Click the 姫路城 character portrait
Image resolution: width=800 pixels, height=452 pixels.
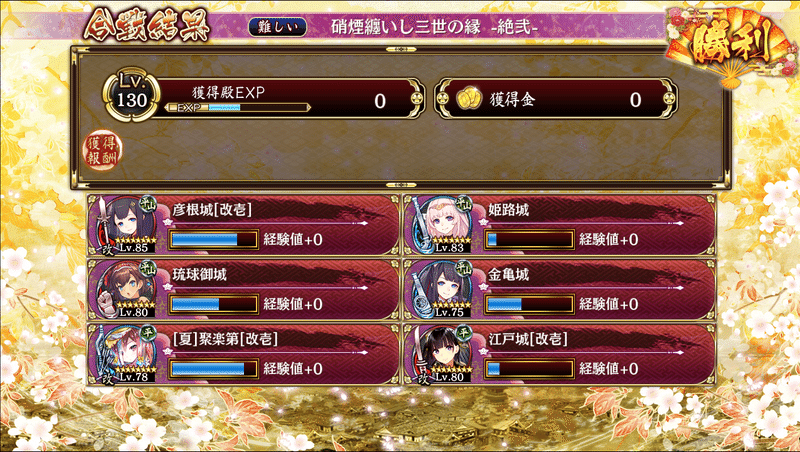tap(440, 225)
